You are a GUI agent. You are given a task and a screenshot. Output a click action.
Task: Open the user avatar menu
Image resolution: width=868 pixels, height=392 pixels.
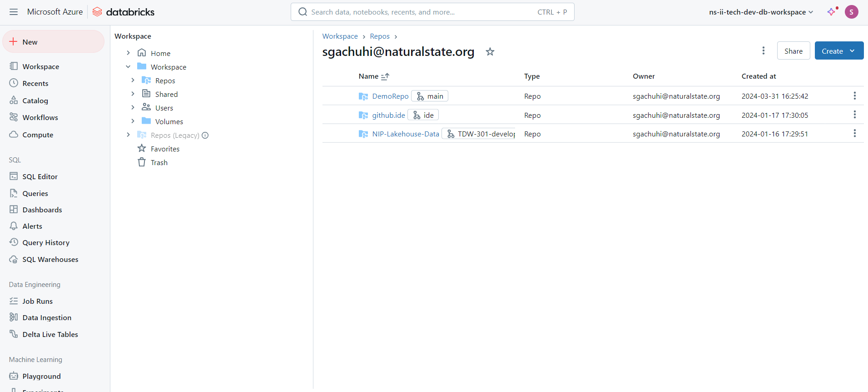pos(851,12)
